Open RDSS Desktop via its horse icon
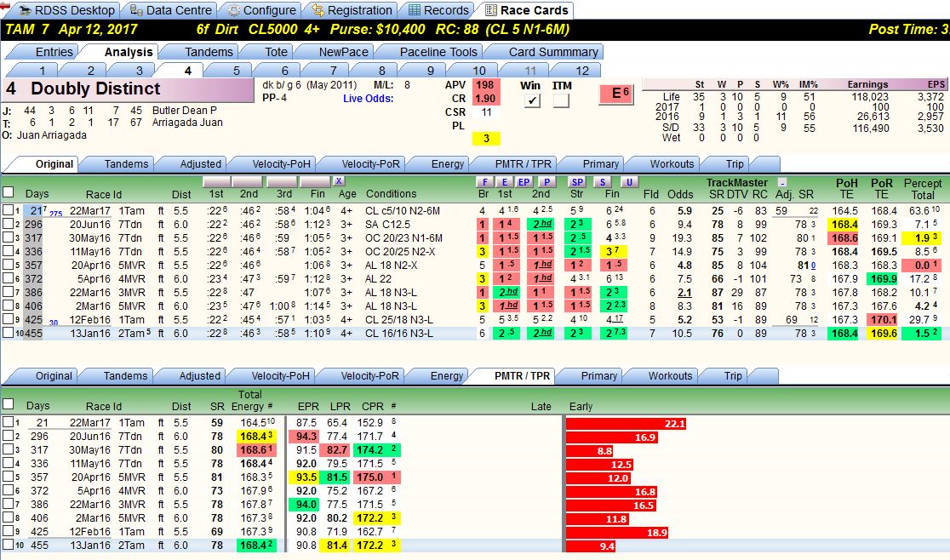This screenshot has width=950, height=560. pos(25,10)
